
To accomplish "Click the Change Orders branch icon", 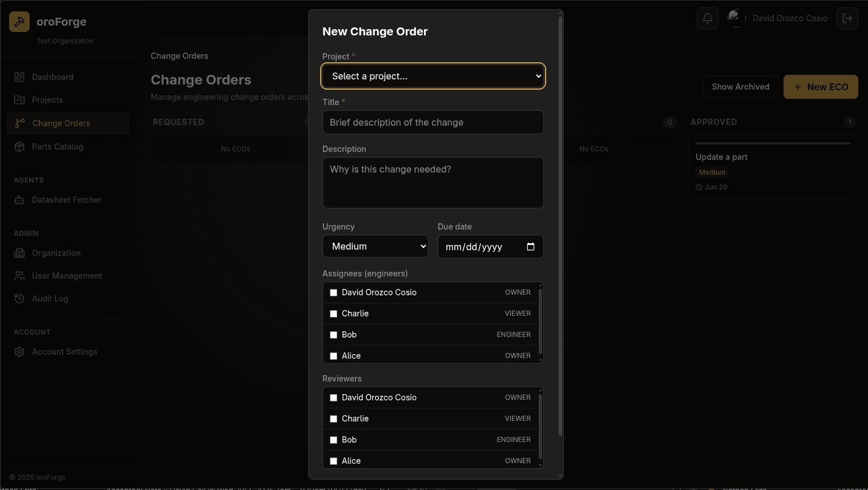I will [x=20, y=123].
